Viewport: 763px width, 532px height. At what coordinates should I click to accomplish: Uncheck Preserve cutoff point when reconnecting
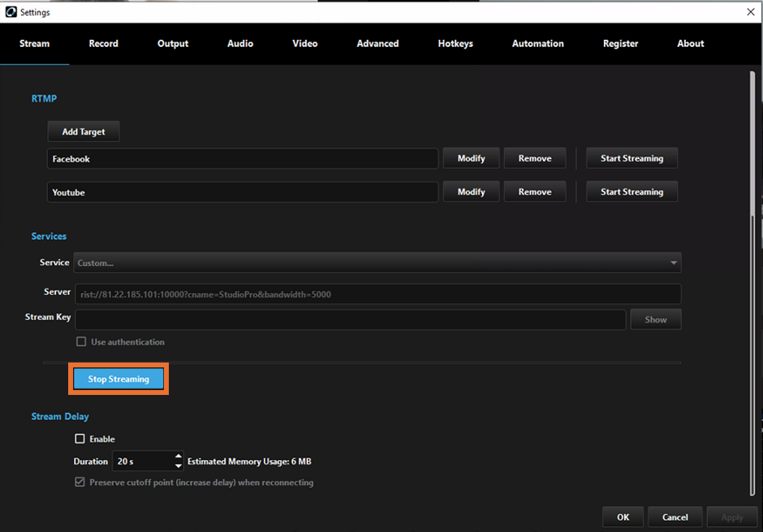coord(80,481)
